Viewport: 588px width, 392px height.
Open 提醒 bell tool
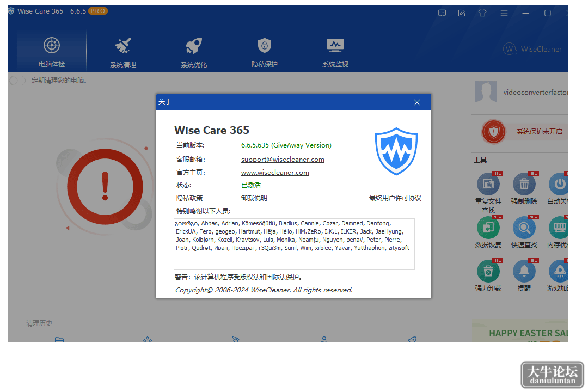524,271
